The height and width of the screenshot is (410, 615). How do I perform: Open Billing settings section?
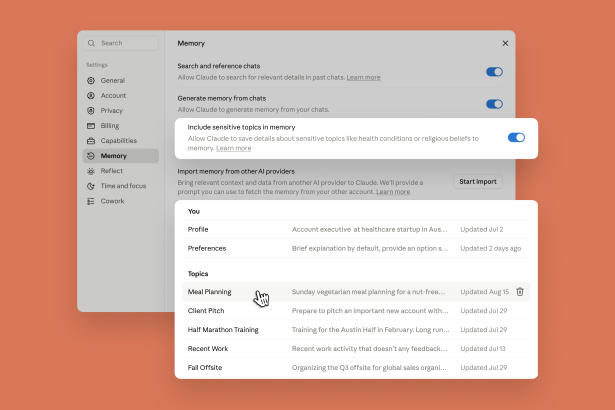click(121, 126)
